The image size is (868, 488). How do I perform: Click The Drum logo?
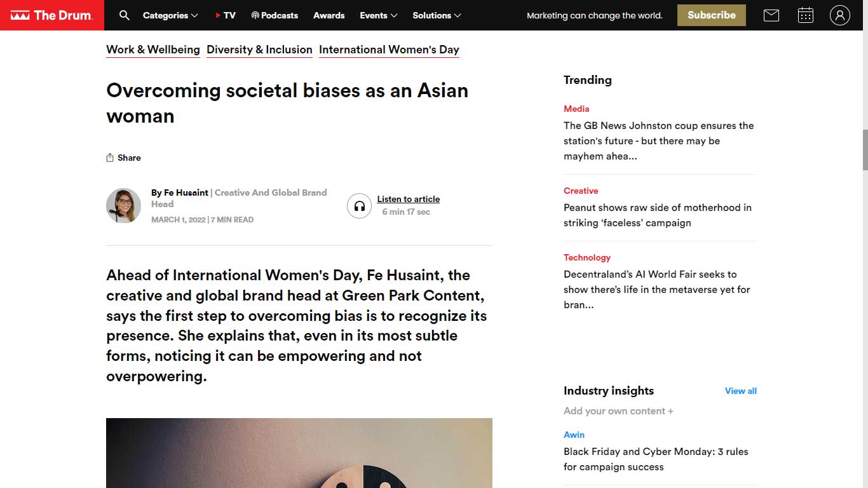pyautogui.click(x=52, y=15)
